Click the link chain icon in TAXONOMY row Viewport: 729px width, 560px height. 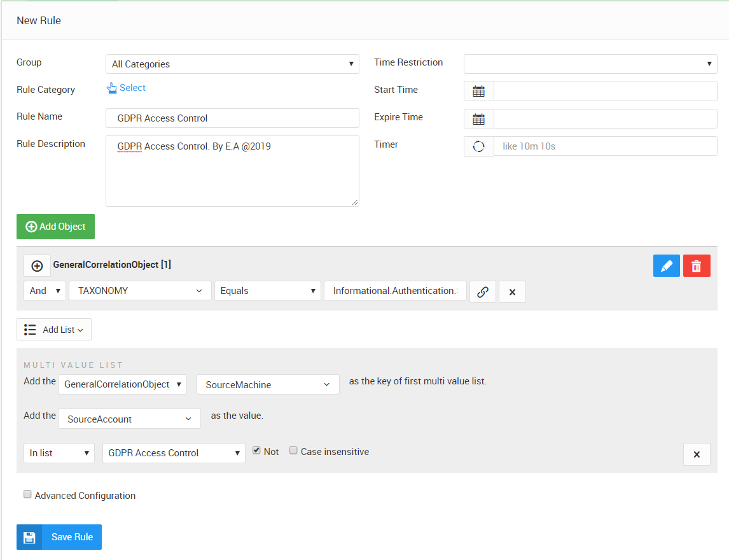pos(483,291)
